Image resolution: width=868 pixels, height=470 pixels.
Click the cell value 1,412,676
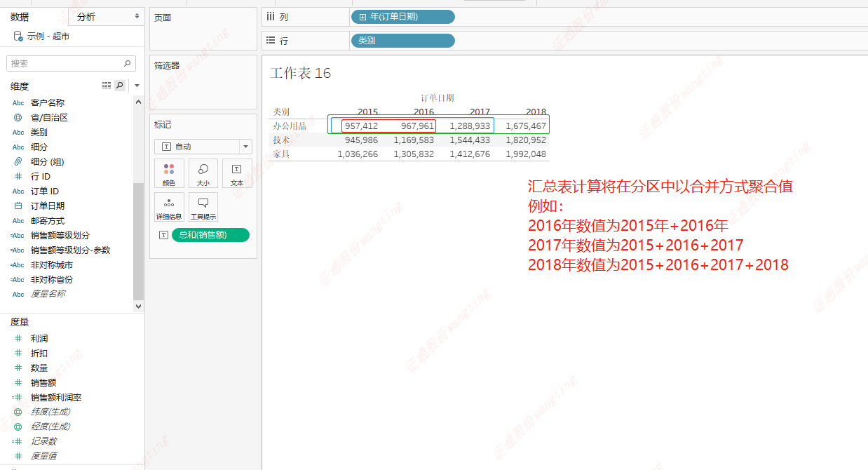470,154
